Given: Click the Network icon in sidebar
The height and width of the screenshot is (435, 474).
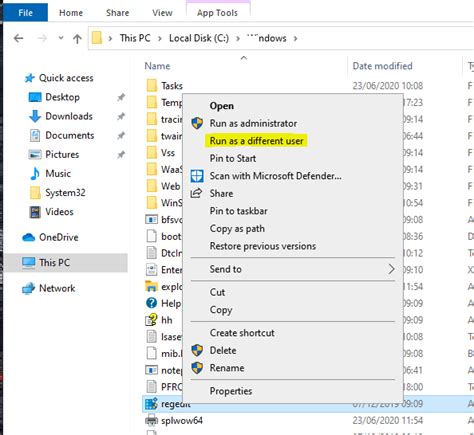Looking at the screenshot, I should pos(29,288).
